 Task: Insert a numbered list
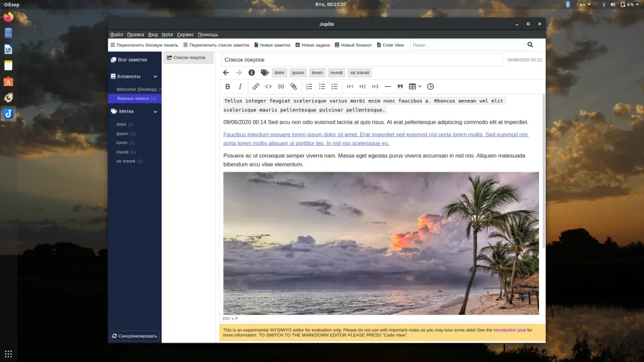pyautogui.click(x=309, y=87)
